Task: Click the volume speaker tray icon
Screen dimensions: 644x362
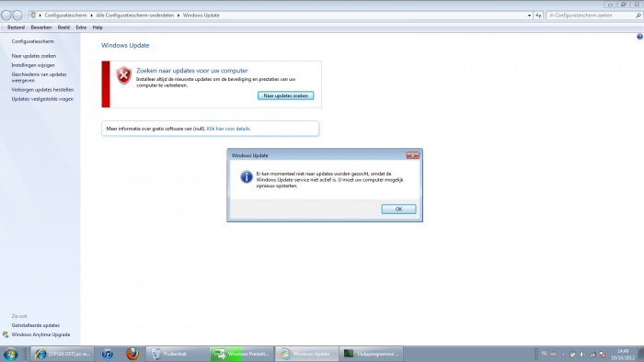Action: [582, 355]
